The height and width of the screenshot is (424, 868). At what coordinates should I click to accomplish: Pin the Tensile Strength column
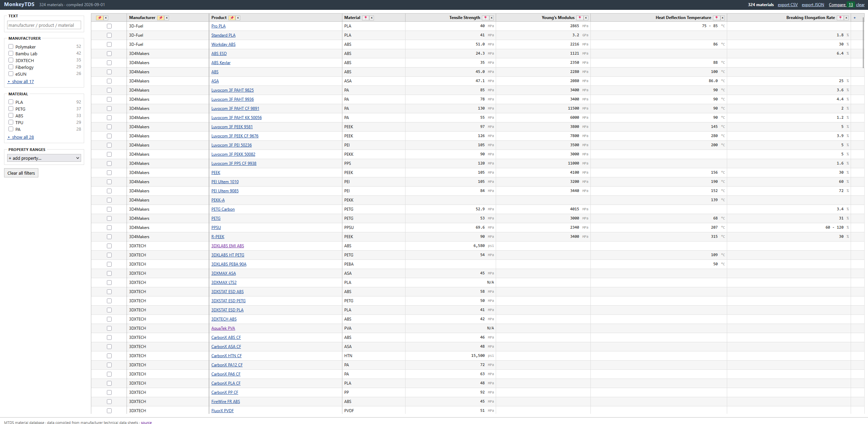point(486,18)
